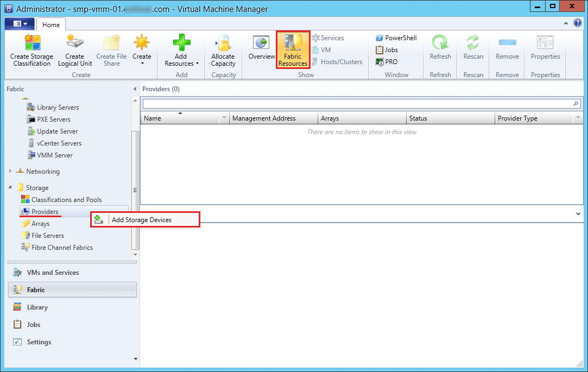Click the Providers search field
The image size is (588, 372).
pos(356,103)
